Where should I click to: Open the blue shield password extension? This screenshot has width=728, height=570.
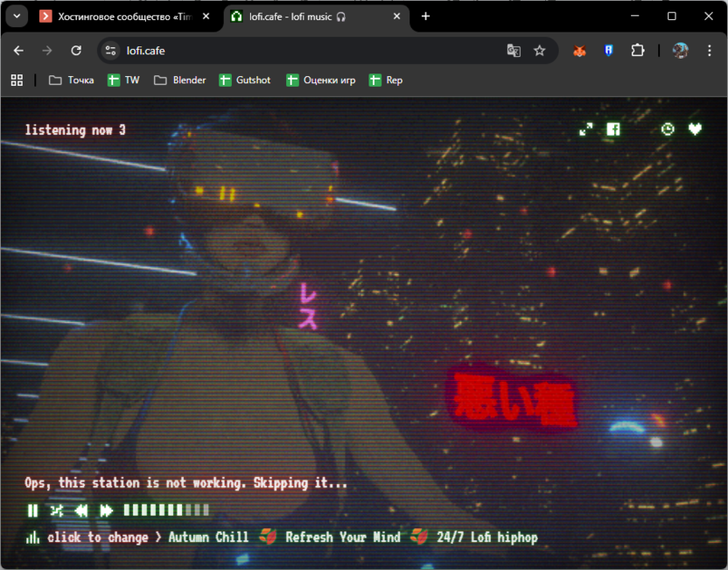tap(608, 51)
